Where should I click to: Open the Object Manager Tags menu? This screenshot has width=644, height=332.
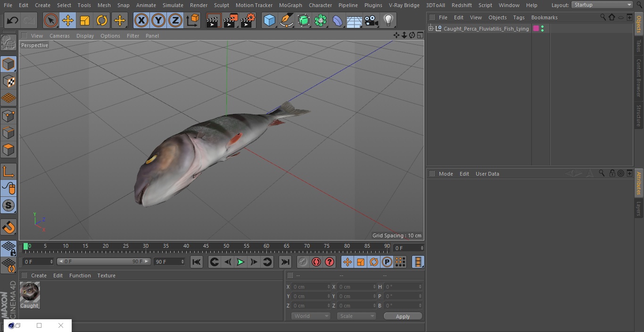click(x=519, y=17)
